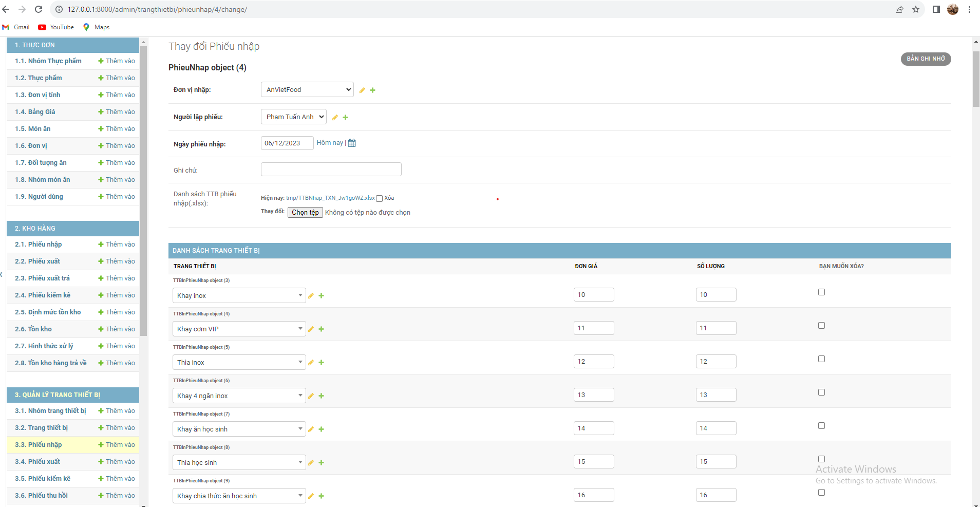Select the 3.3. Phiếu nhập sidebar item
Image resolution: width=980 pixels, height=507 pixels.
(39, 444)
